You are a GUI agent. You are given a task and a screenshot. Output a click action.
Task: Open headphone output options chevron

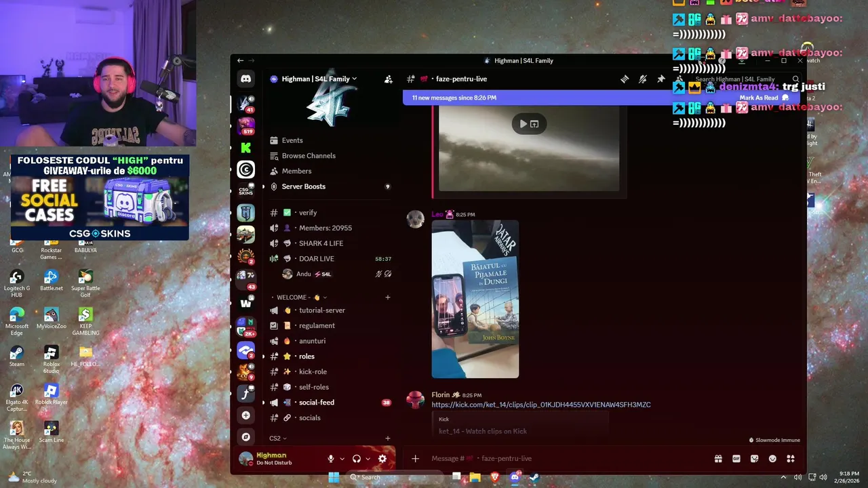tap(368, 459)
